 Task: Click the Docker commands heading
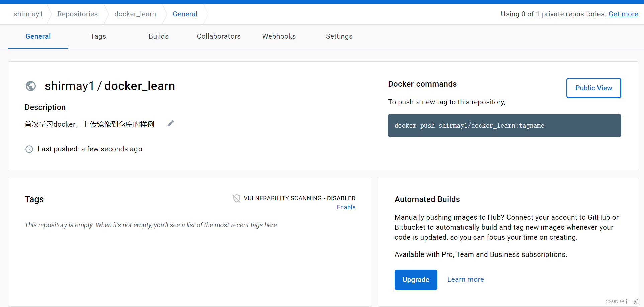(422, 84)
